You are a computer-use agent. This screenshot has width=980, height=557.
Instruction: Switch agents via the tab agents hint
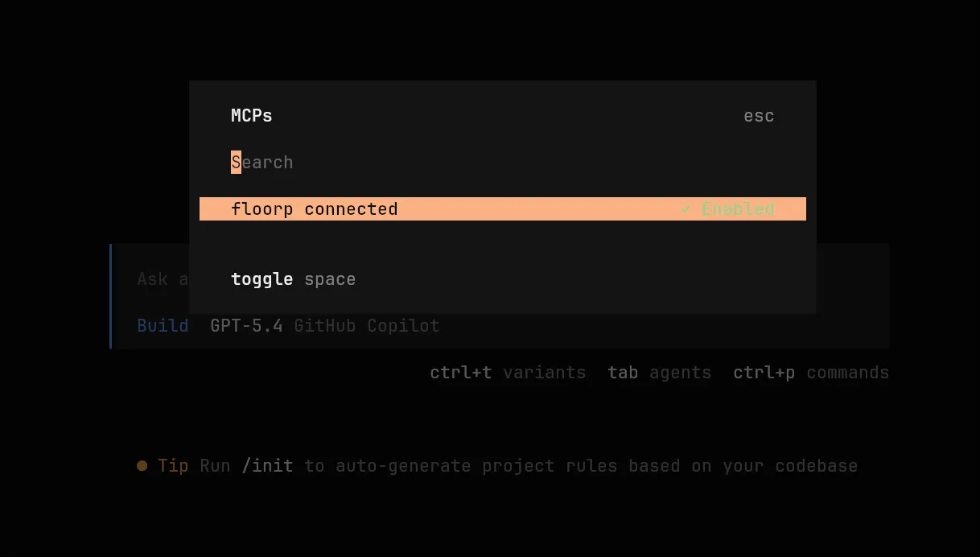(659, 373)
